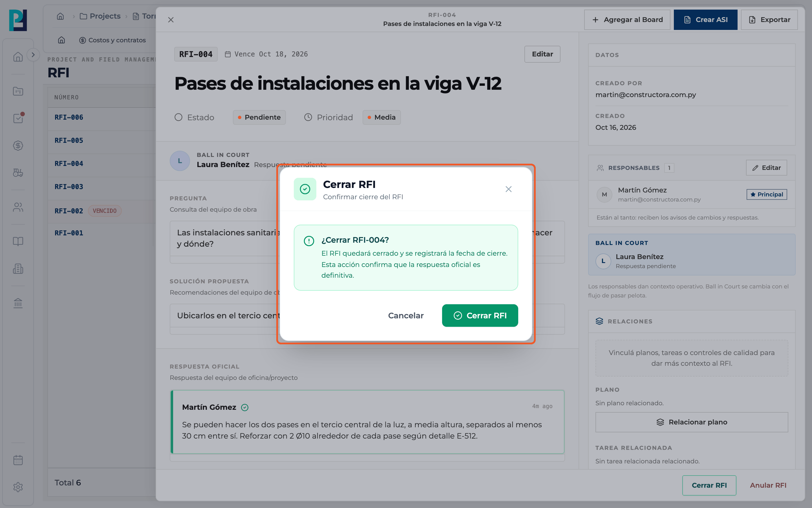
Task: Click Agregar al Board button
Action: (x=627, y=20)
